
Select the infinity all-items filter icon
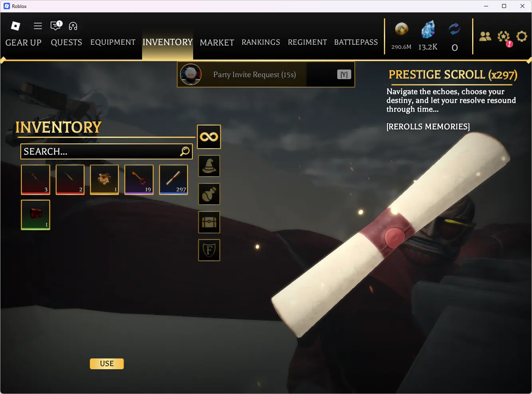click(209, 137)
